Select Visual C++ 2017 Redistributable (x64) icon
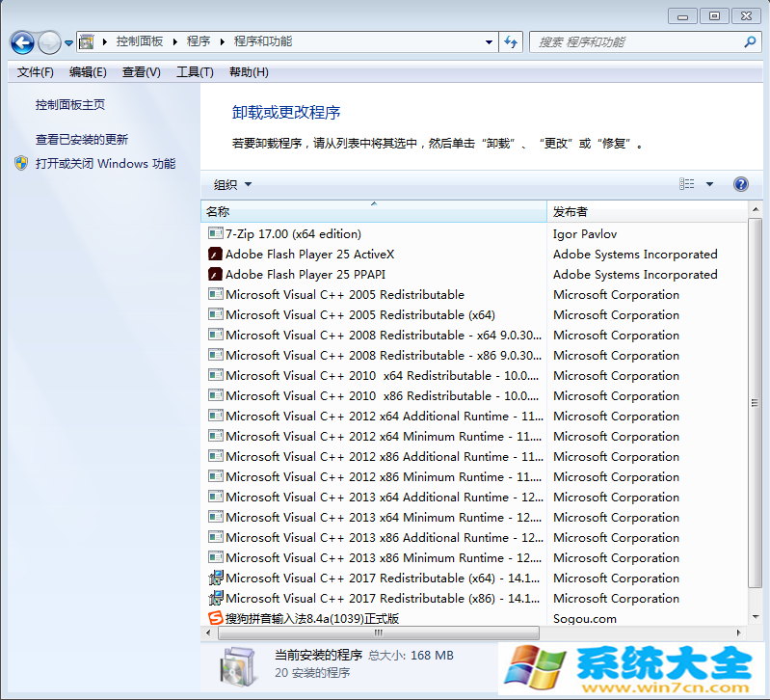770x700 pixels. click(x=216, y=578)
